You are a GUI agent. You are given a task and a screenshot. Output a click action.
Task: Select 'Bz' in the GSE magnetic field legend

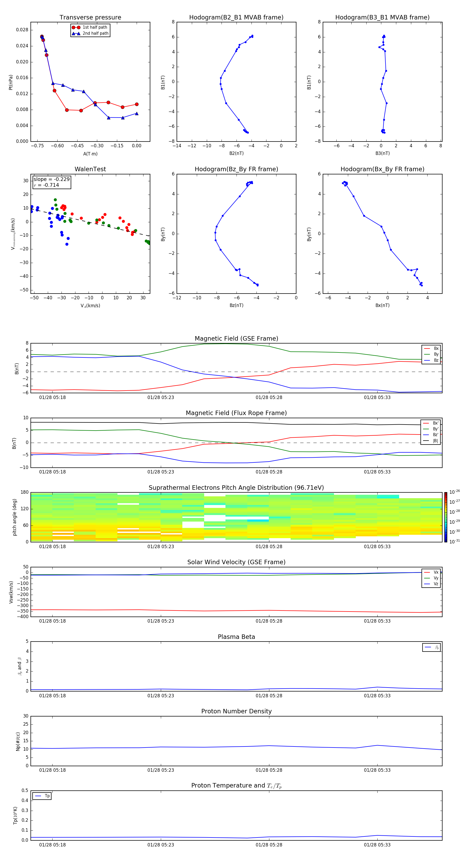pos(431,361)
